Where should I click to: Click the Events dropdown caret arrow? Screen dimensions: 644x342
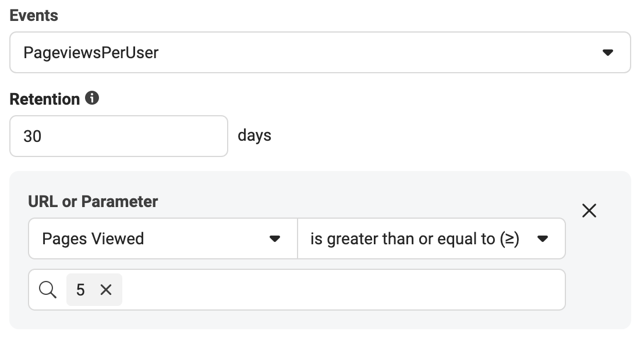tap(608, 53)
